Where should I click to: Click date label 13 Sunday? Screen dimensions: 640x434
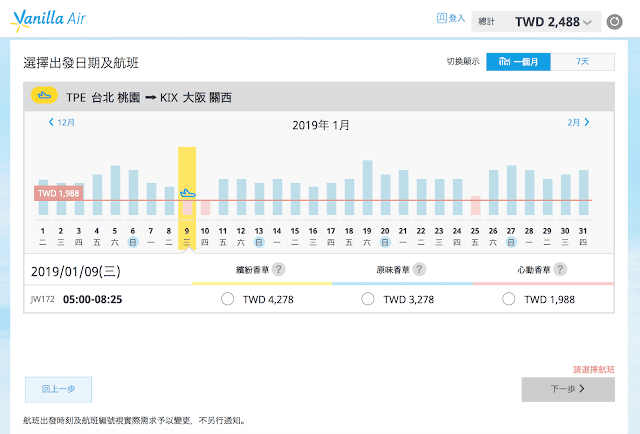tap(259, 237)
